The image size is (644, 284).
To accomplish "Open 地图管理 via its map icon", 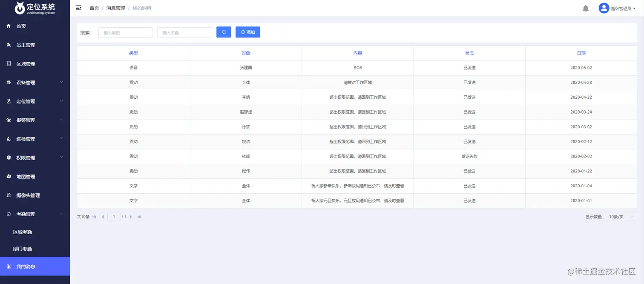I will 9,176.
